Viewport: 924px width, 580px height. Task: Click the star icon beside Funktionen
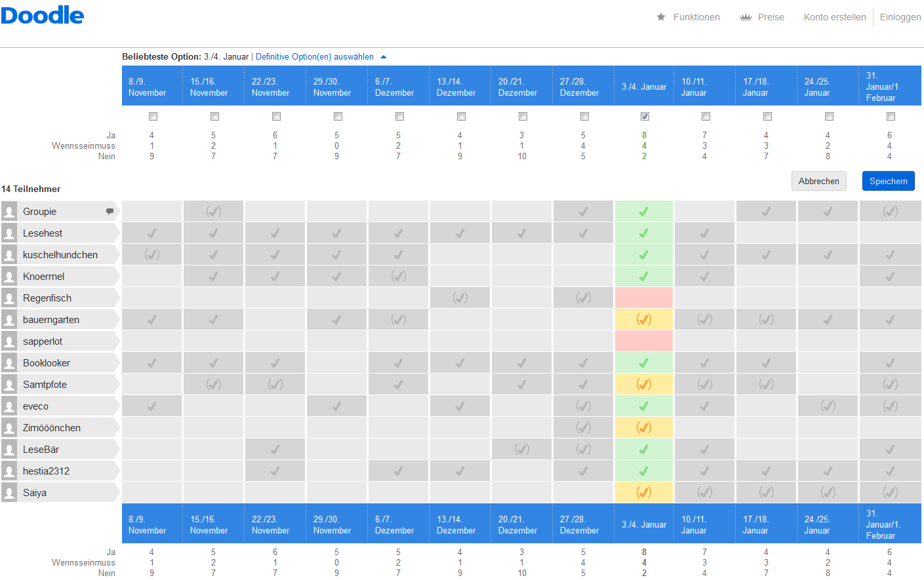(661, 17)
